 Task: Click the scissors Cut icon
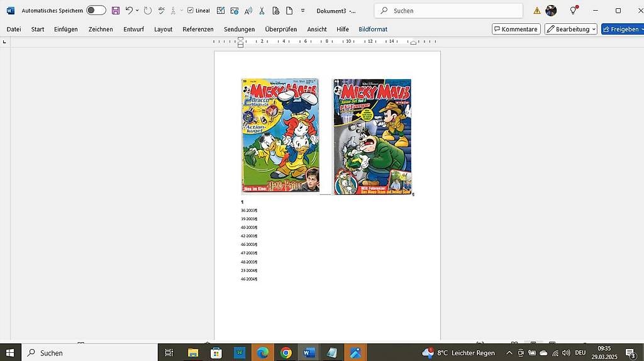pos(262,11)
